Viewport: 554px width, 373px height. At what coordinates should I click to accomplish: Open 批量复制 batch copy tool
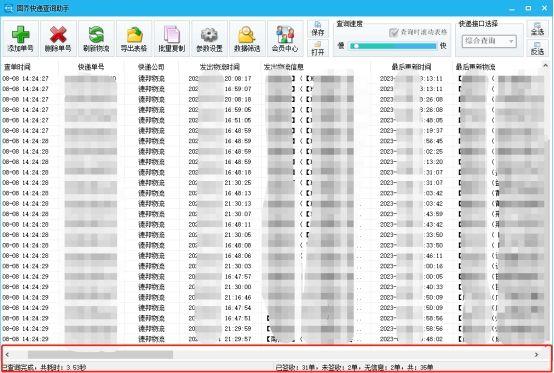(x=172, y=39)
